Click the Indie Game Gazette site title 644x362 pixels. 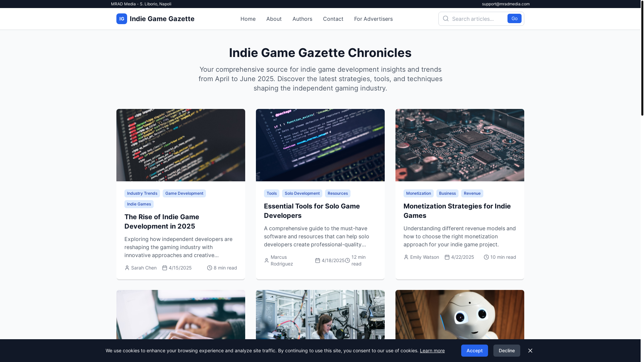pyautogui.click(x=162, y=19)
